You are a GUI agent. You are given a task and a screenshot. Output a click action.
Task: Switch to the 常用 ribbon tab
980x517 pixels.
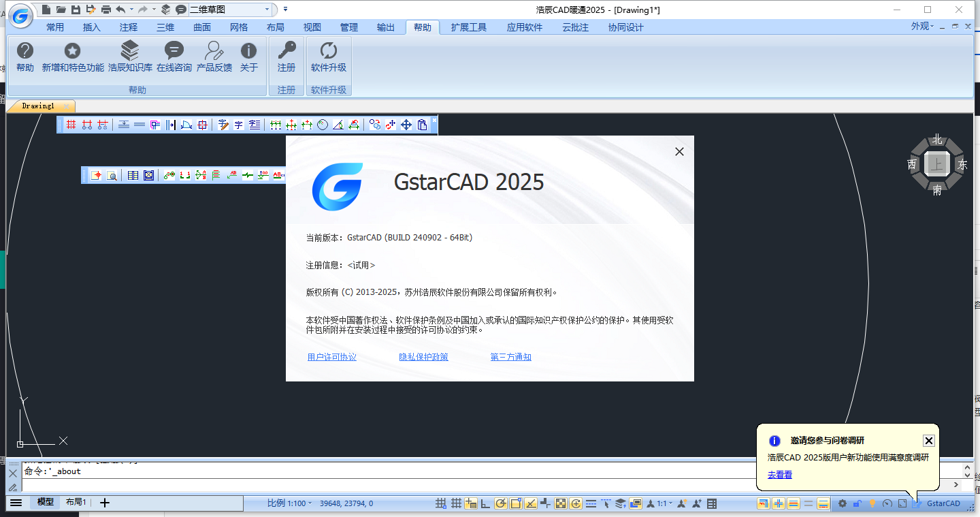(x=55, y=27)
